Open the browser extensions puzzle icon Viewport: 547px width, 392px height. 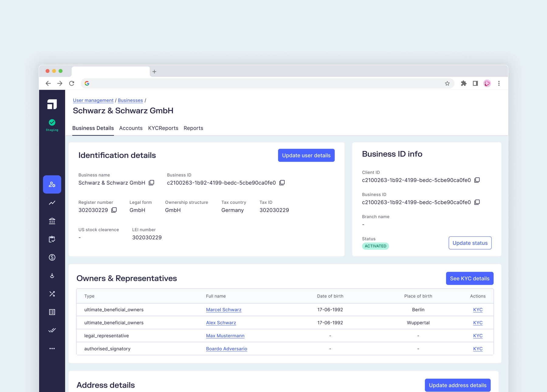click(464, 83)
